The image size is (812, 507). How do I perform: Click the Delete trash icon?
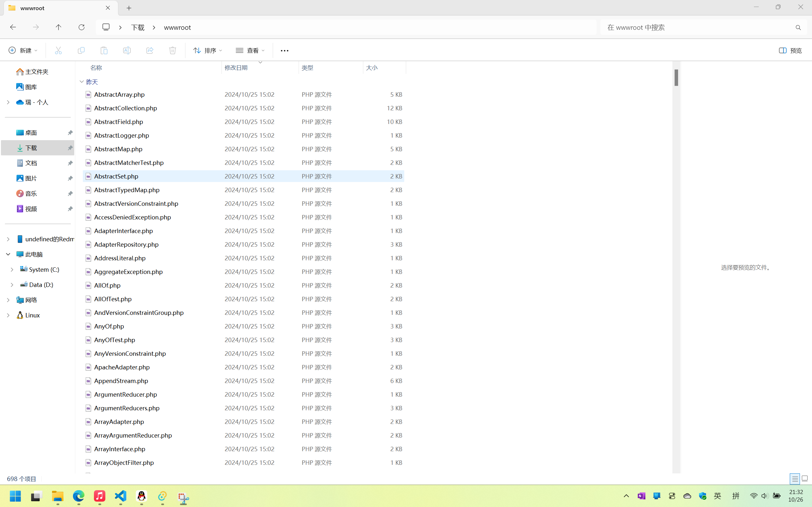[173, 50]
